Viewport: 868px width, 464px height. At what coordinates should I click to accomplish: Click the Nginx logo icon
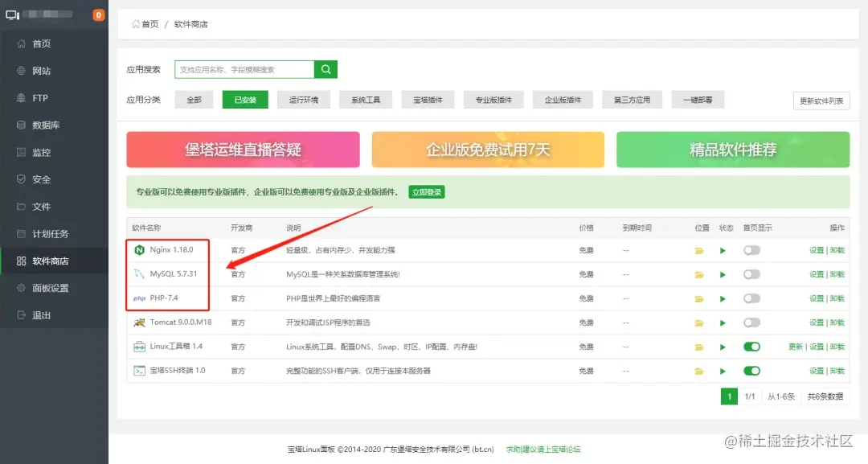click(139, 250)
